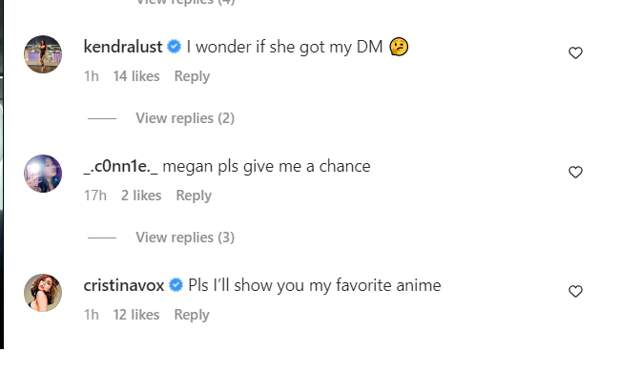
Task: View 14 likes on kendralust's comment
Action: click(x=136, y=76)
